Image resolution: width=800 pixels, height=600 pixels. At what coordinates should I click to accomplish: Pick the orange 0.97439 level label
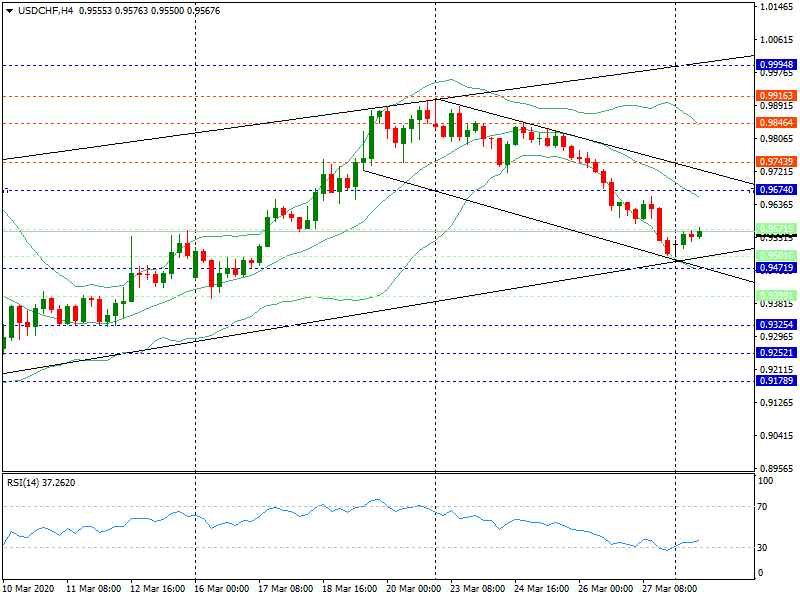[x=776, y=162]
